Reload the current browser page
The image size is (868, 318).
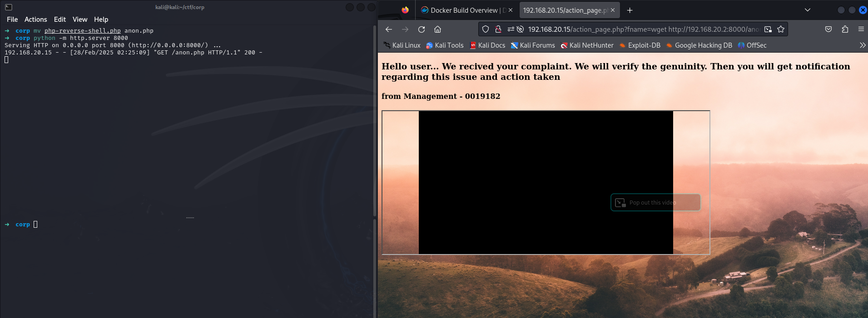(422, 29)
